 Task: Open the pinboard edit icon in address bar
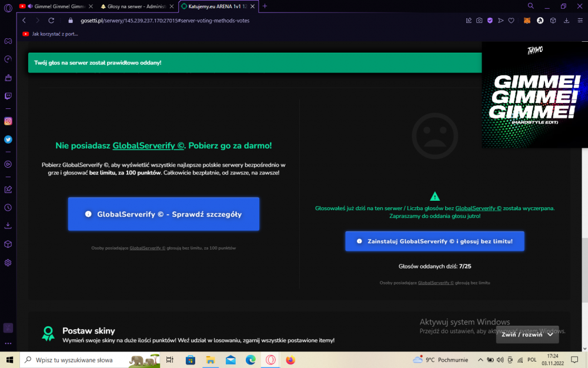tap(469, 21)
